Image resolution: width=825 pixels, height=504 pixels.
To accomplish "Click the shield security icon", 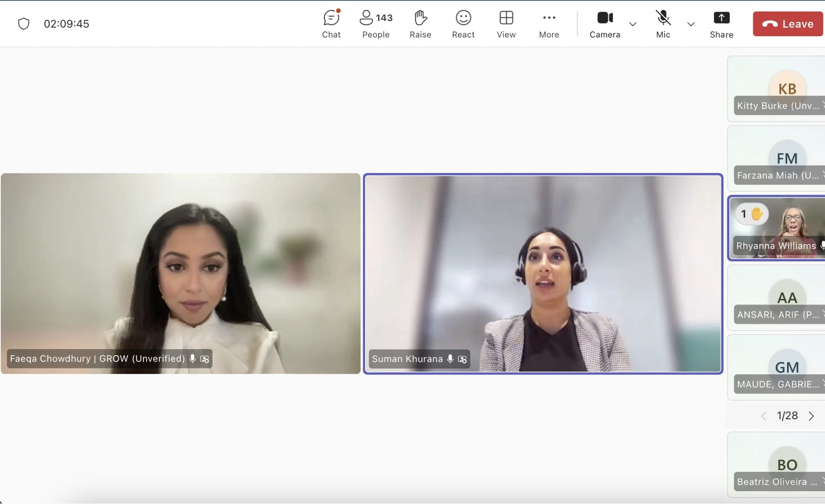I will (x=24, y=24).
